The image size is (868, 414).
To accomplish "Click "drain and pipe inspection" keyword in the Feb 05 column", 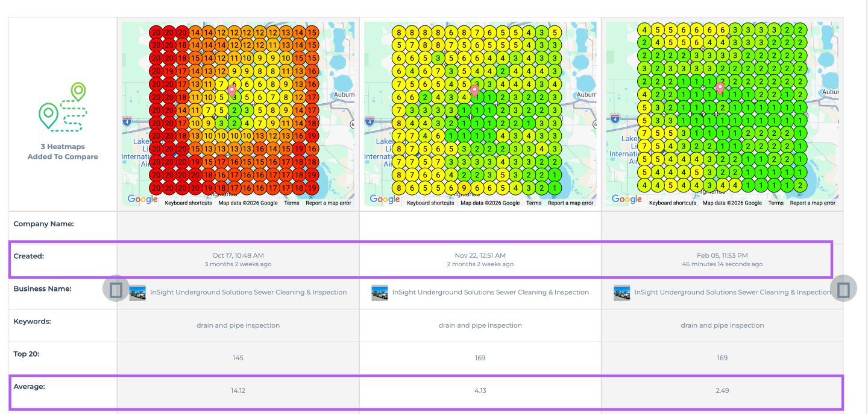I will coord(722,325).
